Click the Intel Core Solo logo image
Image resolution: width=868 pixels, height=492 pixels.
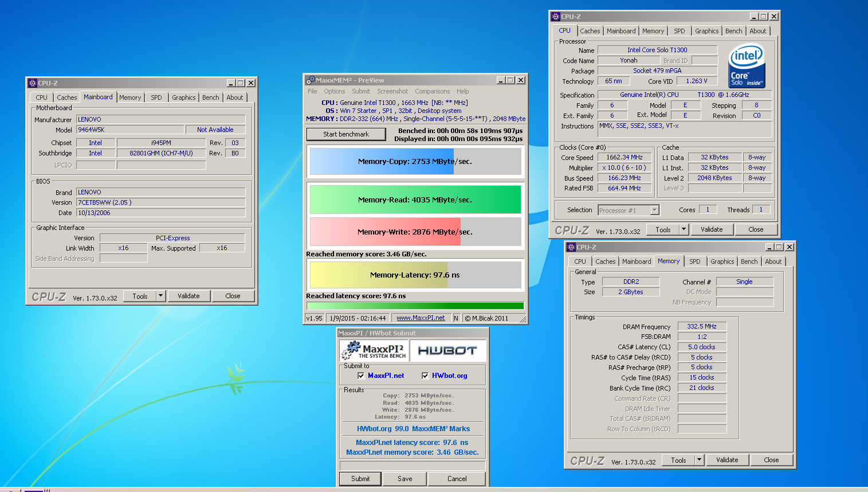pos(747,67)
